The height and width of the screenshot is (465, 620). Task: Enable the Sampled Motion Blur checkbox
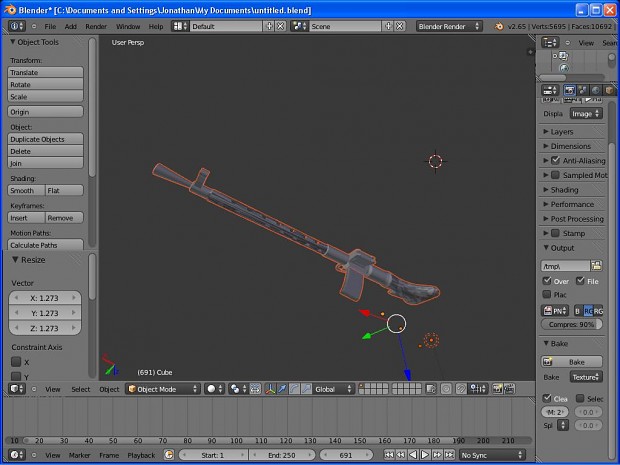coord(556,175)
